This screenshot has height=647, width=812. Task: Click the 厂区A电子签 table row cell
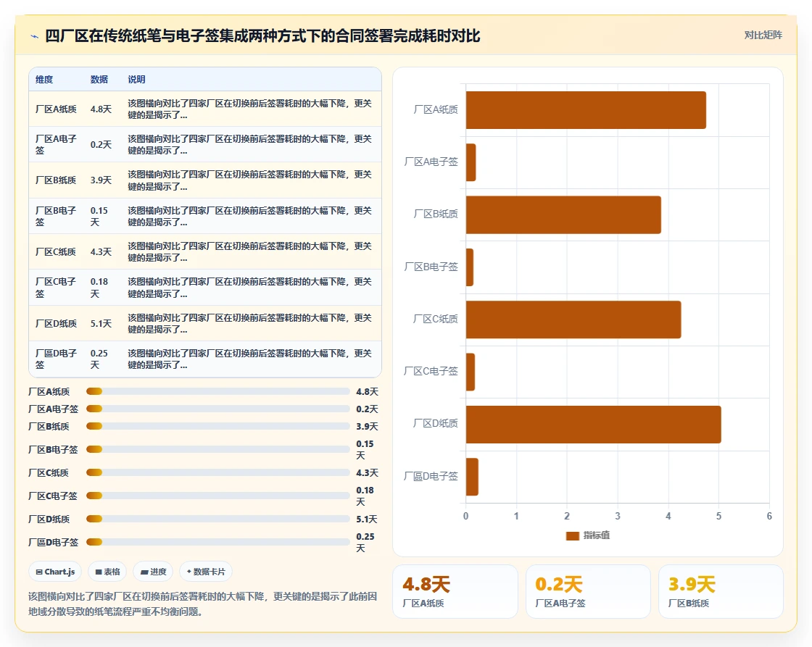point(56,144)
